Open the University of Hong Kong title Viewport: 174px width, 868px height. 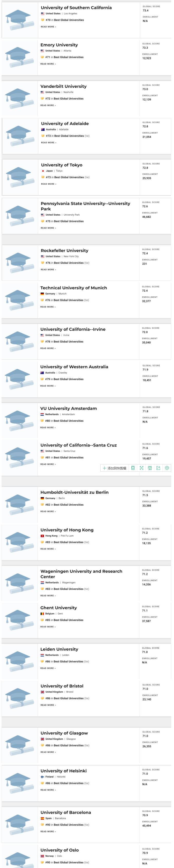pyautogui.click(x=67, y=530)
